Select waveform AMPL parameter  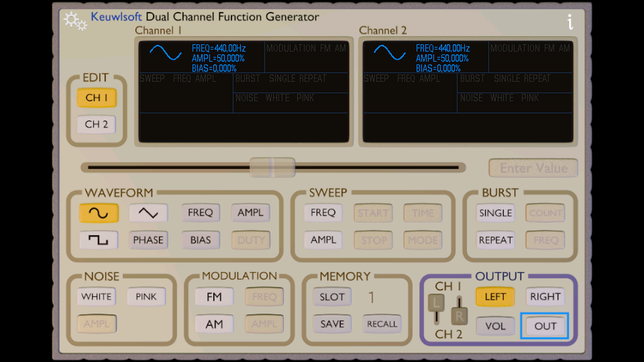pos(251,213)
